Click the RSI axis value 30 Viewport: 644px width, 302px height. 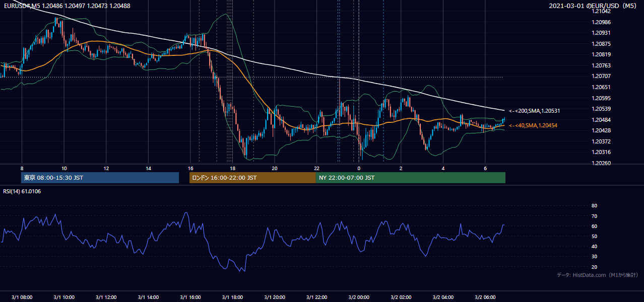pos(594,257)
